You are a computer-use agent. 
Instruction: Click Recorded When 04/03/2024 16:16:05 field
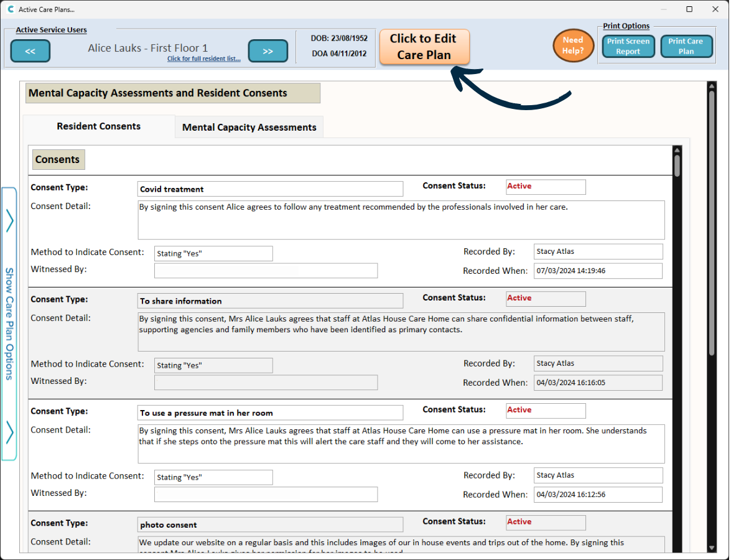pyautogui.click(x=598, y=383)
